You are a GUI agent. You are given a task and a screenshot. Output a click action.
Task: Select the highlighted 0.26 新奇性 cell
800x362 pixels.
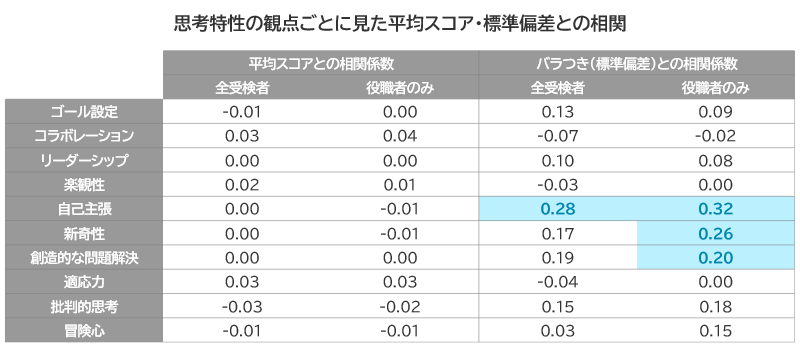click(x=716, y=234)
